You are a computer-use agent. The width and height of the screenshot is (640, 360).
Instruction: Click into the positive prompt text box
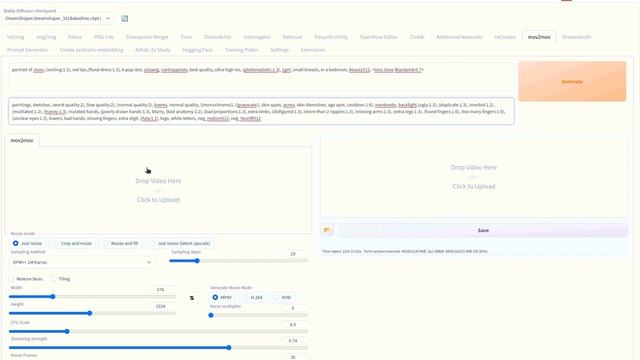tap(261, 76)
